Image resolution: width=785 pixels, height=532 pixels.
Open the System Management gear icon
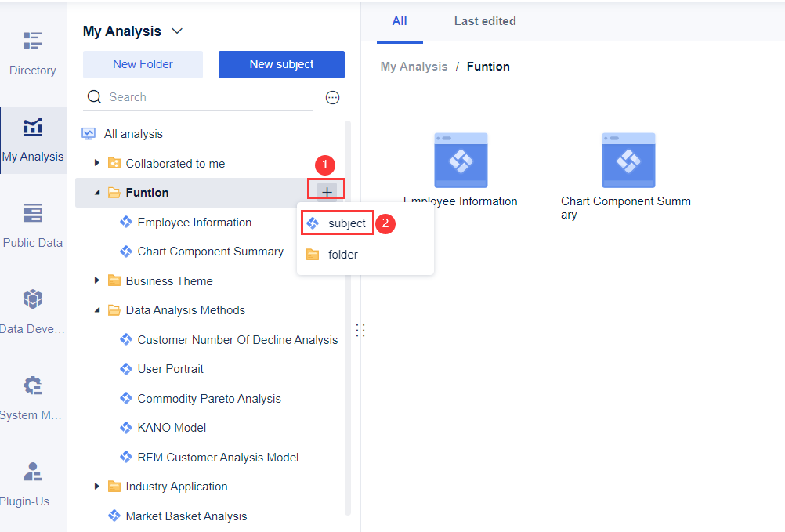pos(33,385)
